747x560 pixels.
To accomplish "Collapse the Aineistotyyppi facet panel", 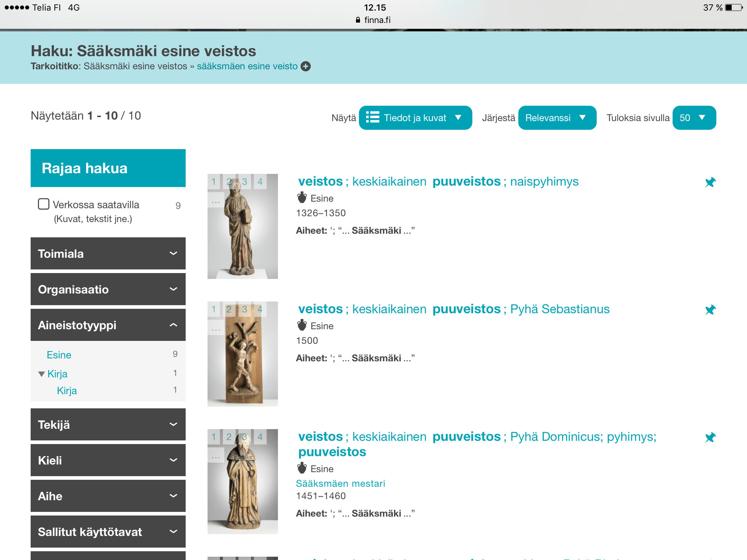I will (x=108, y=325).
